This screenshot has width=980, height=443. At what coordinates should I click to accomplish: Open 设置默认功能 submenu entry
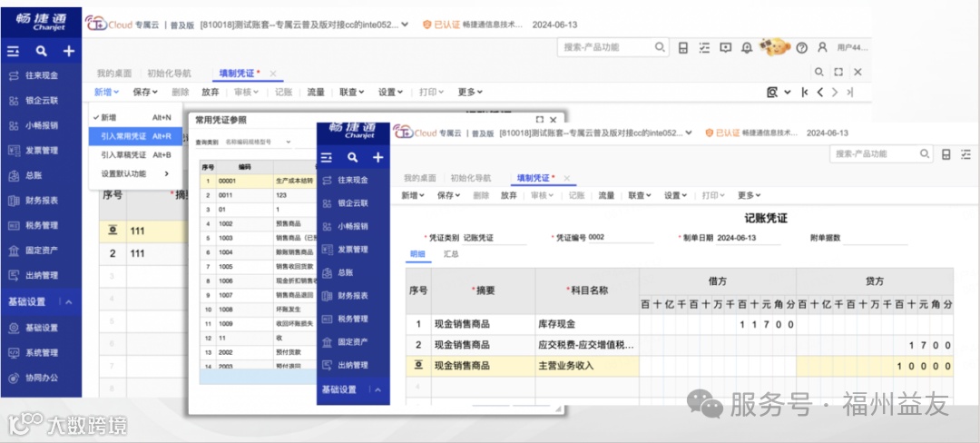point(135,173)
